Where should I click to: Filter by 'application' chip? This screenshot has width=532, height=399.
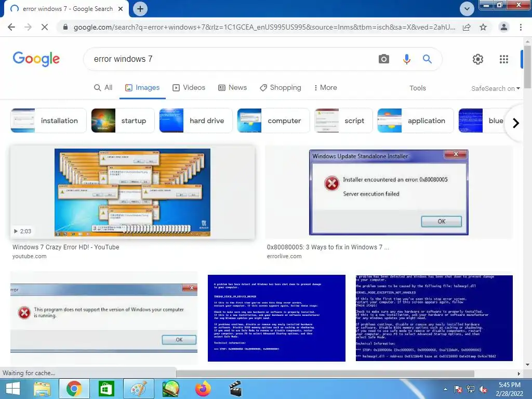(415, 121)
